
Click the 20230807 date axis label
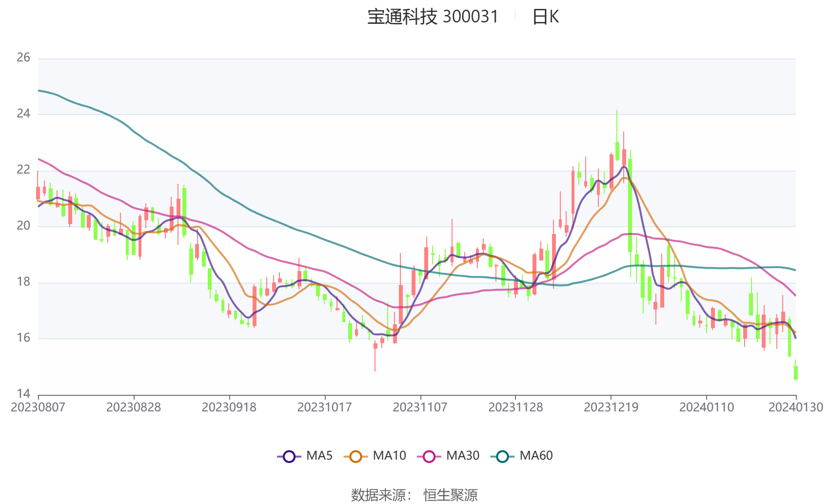tap(38, 407)
